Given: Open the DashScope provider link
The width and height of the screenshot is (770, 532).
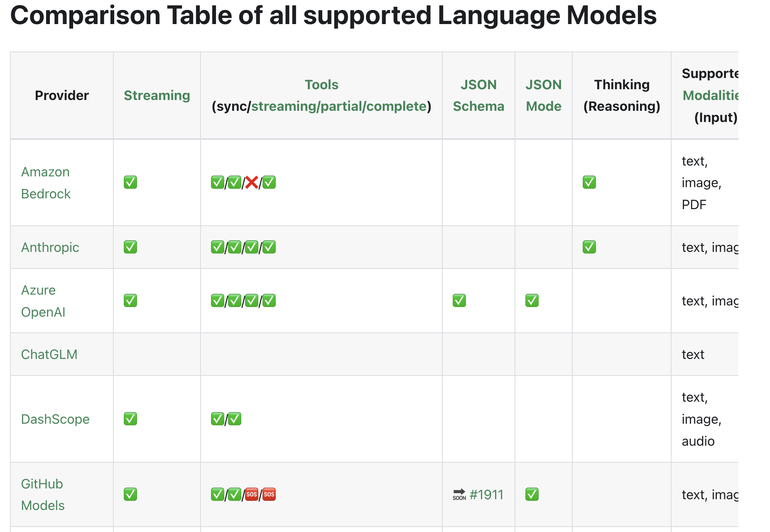Looking at the screenshot, I should coord(55,419).
